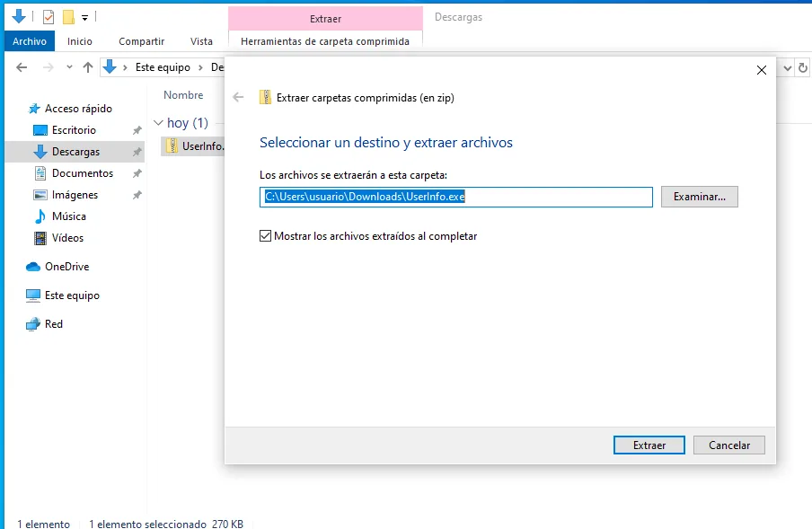Screen dimensions: 812x529
Task: Click the Explorer forward arrow
Action: click(49, 67)
